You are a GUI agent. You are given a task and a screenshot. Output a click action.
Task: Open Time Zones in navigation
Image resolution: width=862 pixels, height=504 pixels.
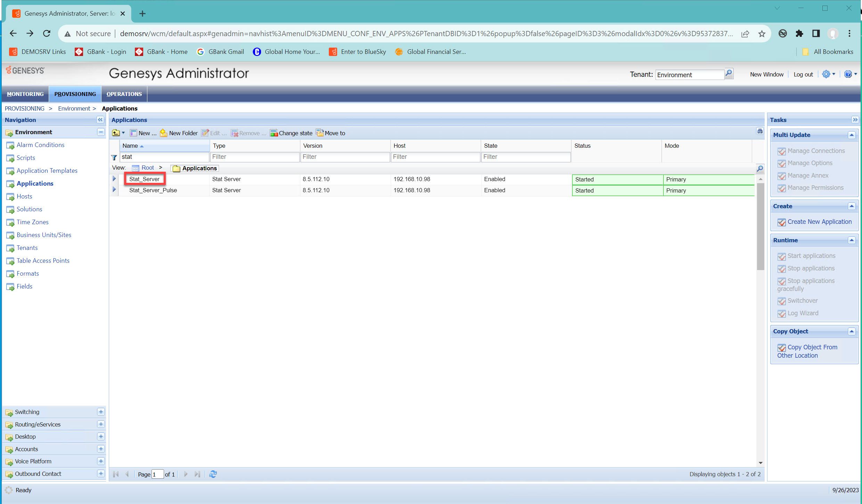33,222
